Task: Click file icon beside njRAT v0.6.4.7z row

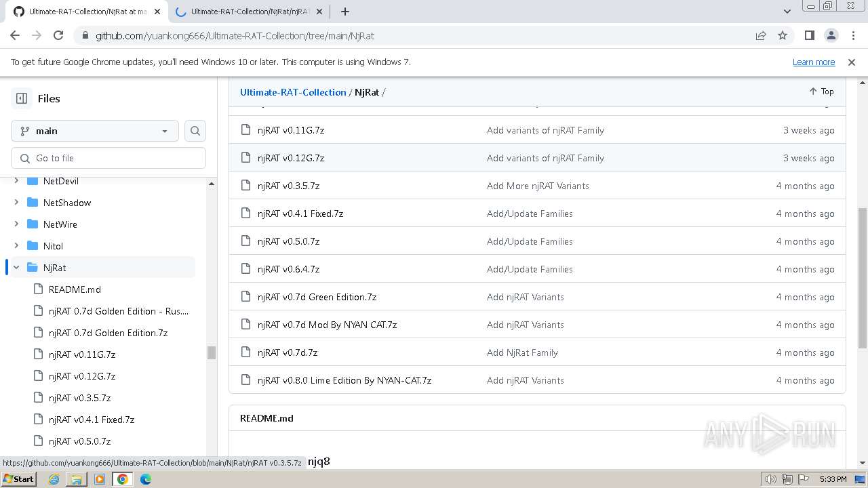Action: tap(246, 269)
